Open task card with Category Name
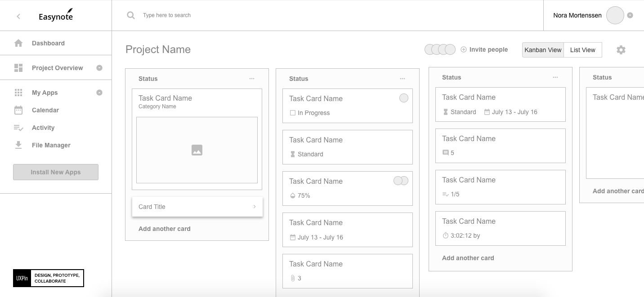Image resolution: width=644 pixels, height=297 pixels. coord(197,139)
